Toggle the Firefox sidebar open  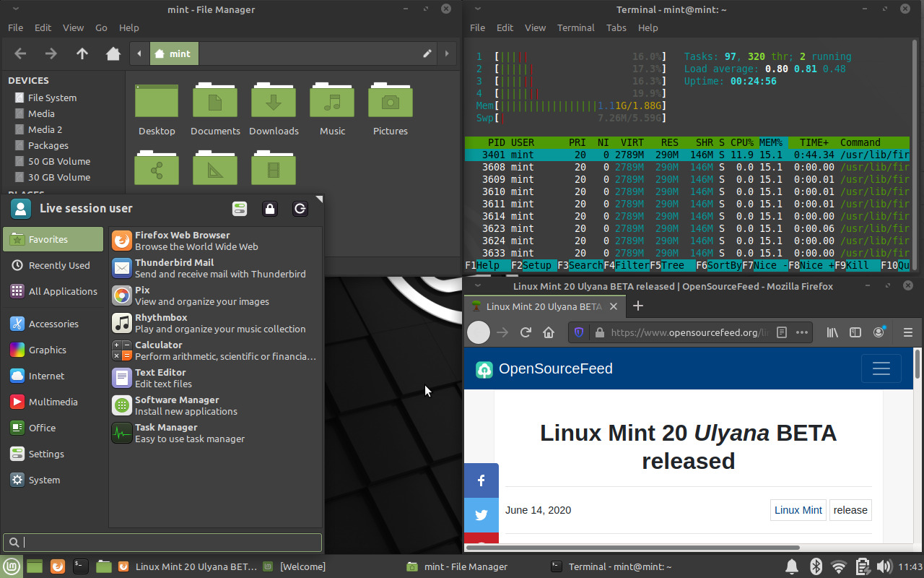855,332
